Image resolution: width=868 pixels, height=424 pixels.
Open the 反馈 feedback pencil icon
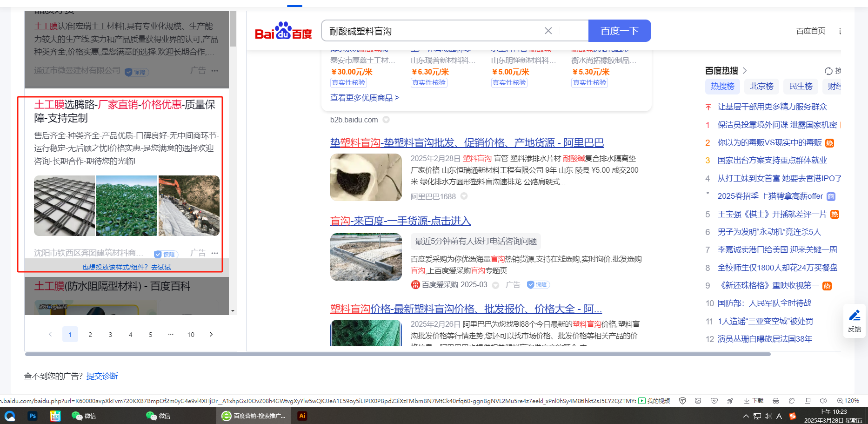pyautogui.click(x=854, y=316)
